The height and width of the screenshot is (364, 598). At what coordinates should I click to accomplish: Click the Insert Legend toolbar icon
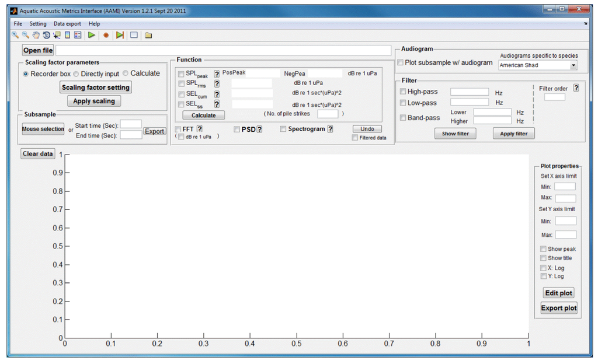(78, 35)
